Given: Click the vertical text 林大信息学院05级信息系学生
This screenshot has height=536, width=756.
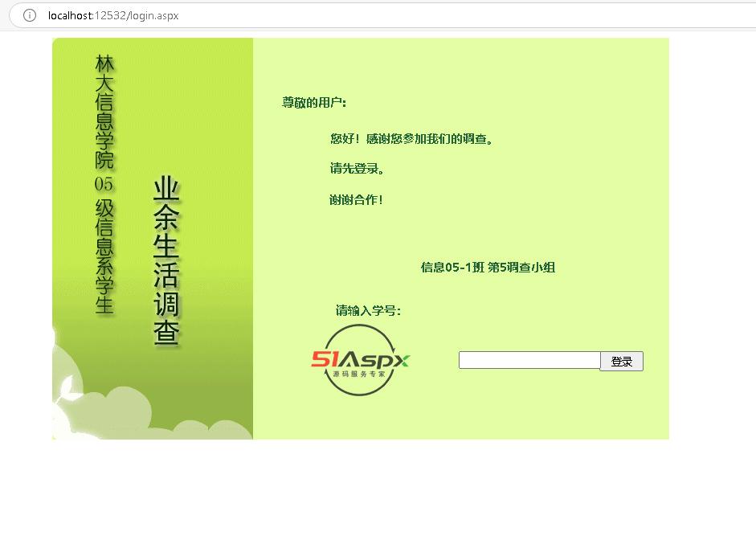Looking at the screenshot, I should tap(104, 184).
